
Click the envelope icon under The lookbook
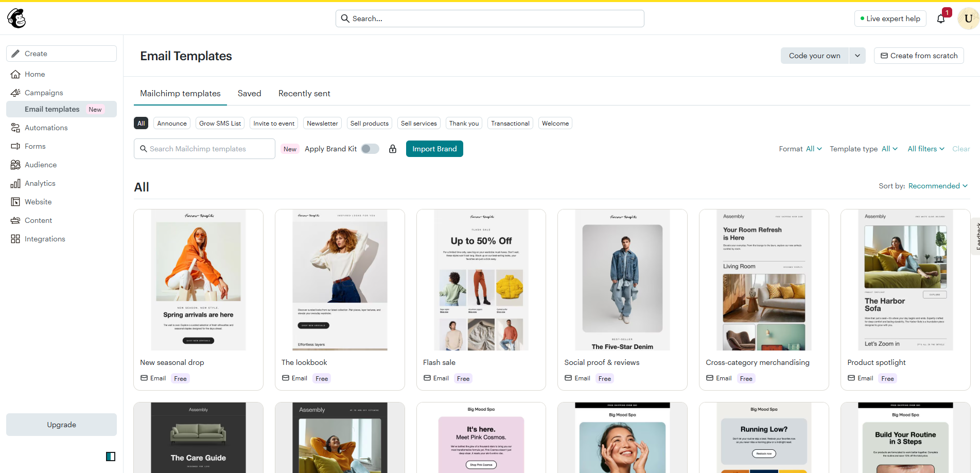[x=286, y=378]
